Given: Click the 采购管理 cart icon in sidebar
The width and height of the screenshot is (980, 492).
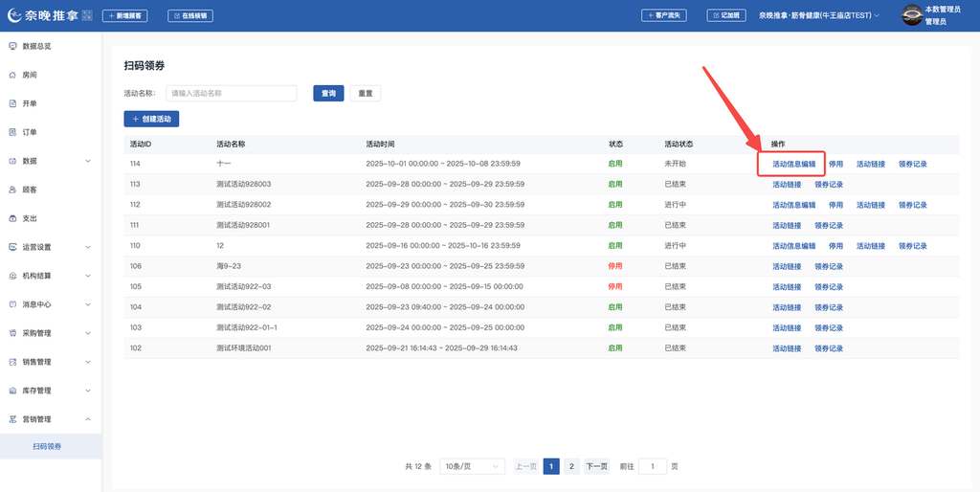Looking at the screenshot, I should click(x=12, y=333).
